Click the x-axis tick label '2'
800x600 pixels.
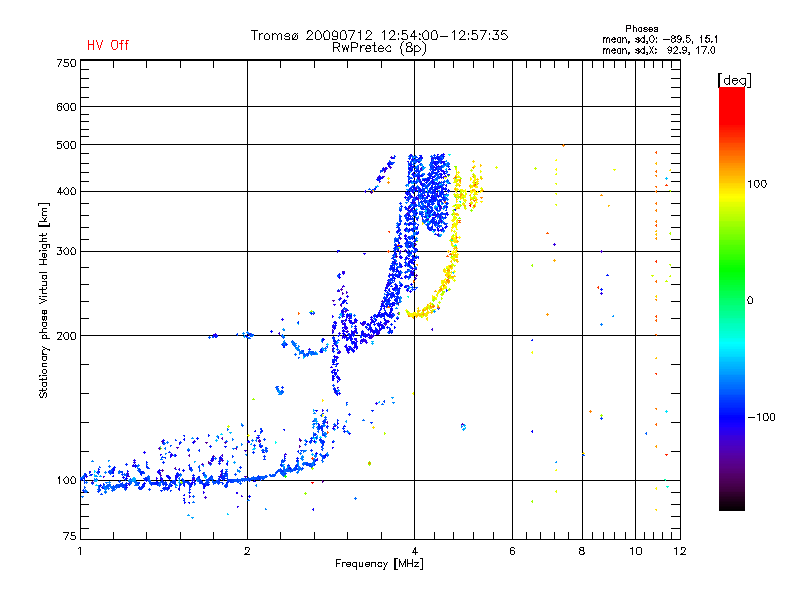pyautogui.click(x=247, y=551)
